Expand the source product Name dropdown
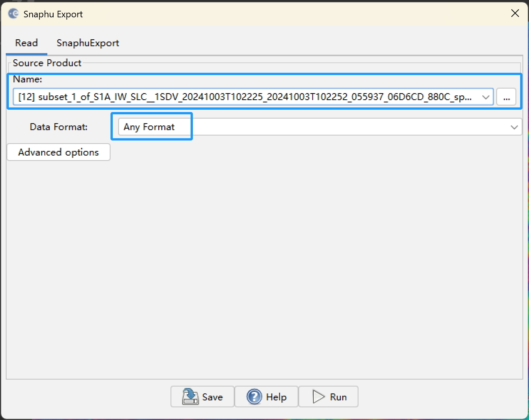 click(x=485, y=97)
